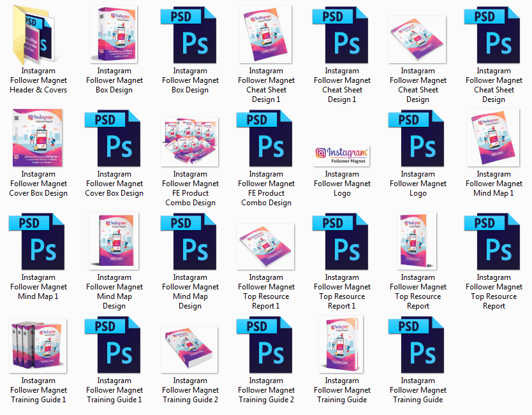Select the Box Design PSD file icon
This screenshot has height=415, width=532.
(x=189, y=35)
